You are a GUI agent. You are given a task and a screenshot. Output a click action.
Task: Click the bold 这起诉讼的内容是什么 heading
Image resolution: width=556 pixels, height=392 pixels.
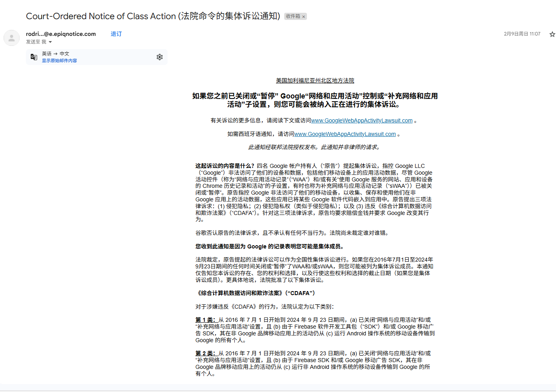click(x=225, y=166)
